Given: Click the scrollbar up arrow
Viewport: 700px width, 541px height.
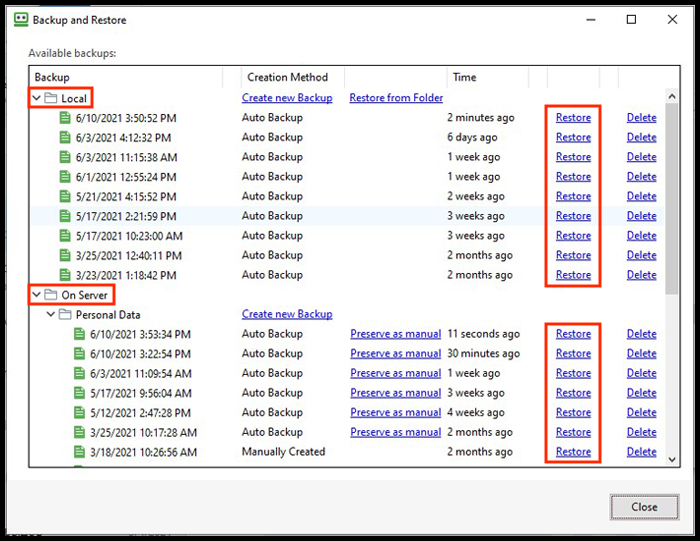Looking at the screenshot, I should coord(672,96).
